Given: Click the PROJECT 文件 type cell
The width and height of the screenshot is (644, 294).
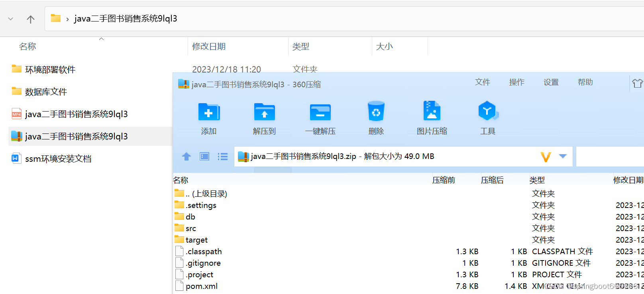Looking at the screenshot, I should point(557,274).
